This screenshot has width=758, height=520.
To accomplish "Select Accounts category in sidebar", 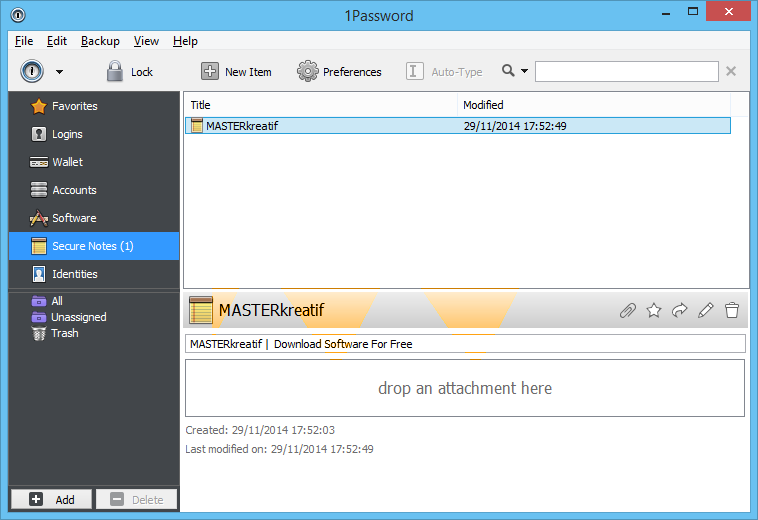I will click(x=94, y=190).
